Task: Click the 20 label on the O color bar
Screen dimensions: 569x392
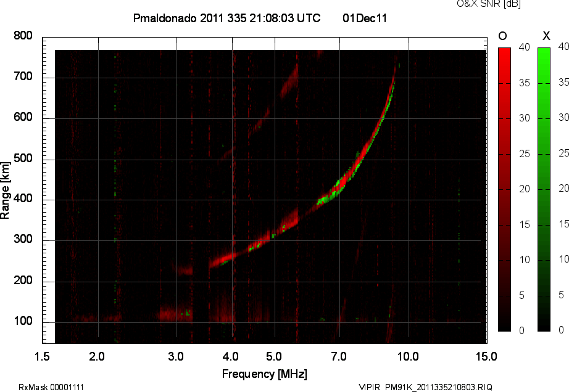Action: point(525,189)
